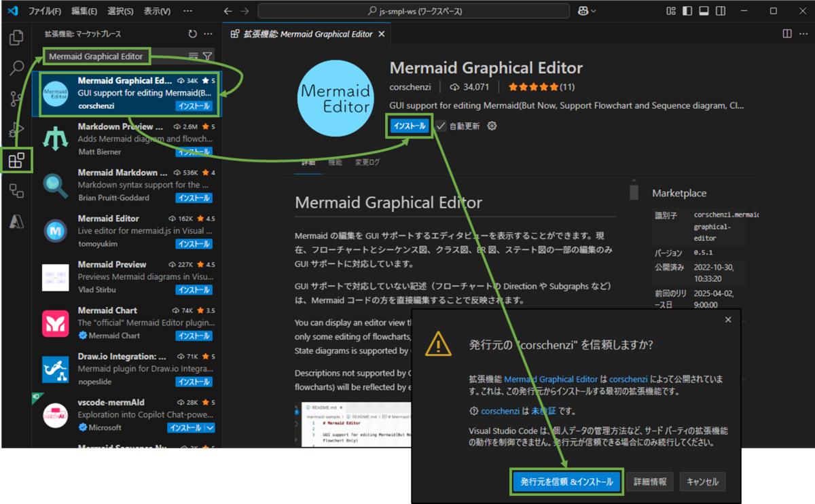Click the 詳細情報 button in dialog

point(650,482)
